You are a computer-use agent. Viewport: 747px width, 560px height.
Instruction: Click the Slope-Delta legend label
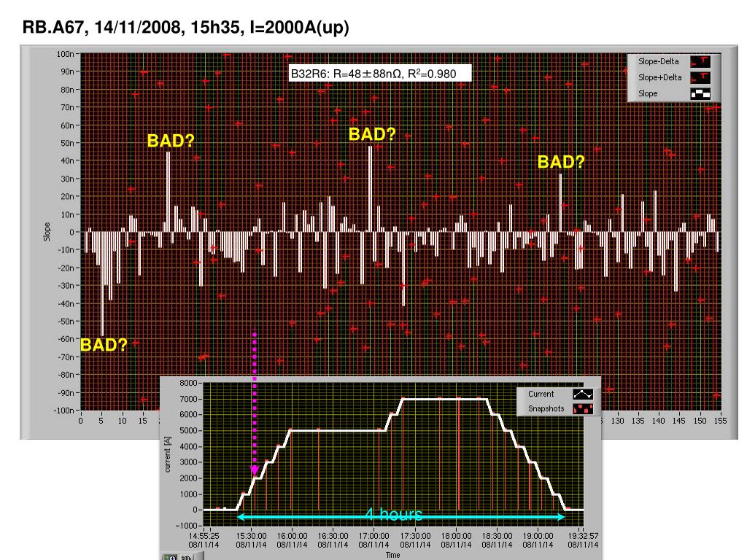[x=659, y=61]
